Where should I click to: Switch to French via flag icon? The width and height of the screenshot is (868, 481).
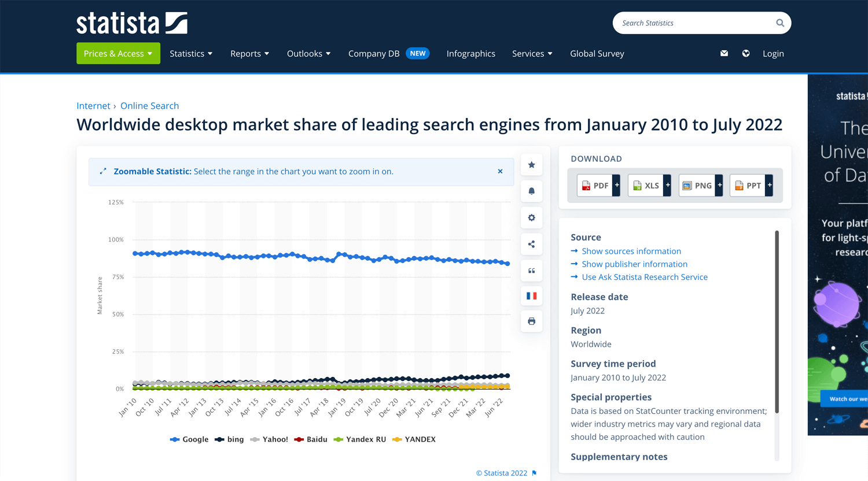531,296
